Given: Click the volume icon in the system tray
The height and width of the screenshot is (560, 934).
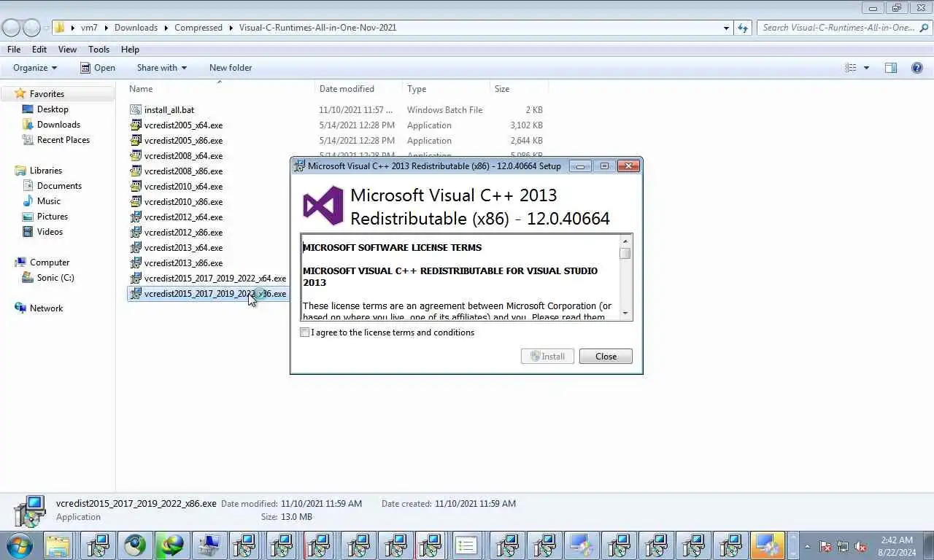Looking at the screenshot, I should click(x=861, y=545).
